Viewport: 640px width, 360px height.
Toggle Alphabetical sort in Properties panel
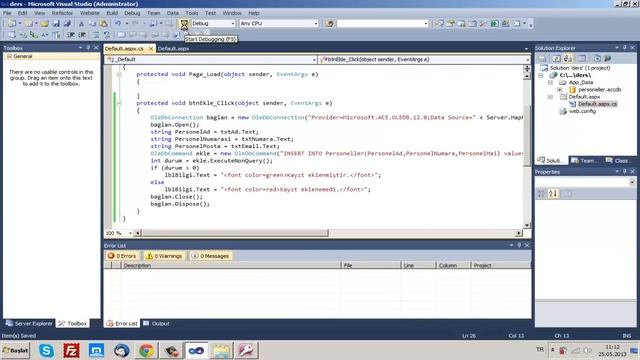click(x=553, y=193)
